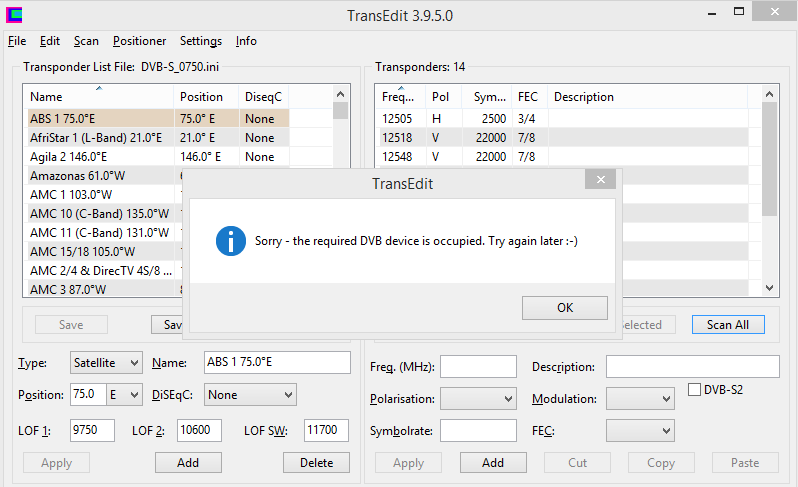Click the TransEdit app icon in title bar
The width and height of the screenshot is (798, 487).
(x=14, y=15)
